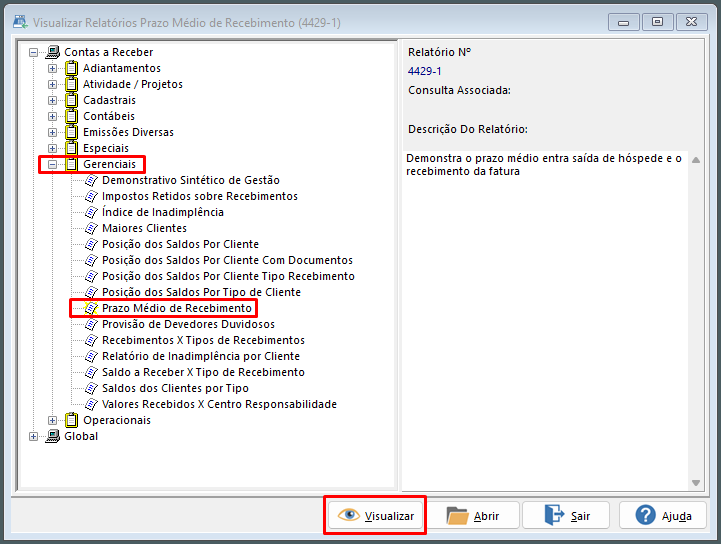The width and height of the screenshot is (721, 544).
Task: Click description scrollbar down arrow
Action: [x=696, y=483]
